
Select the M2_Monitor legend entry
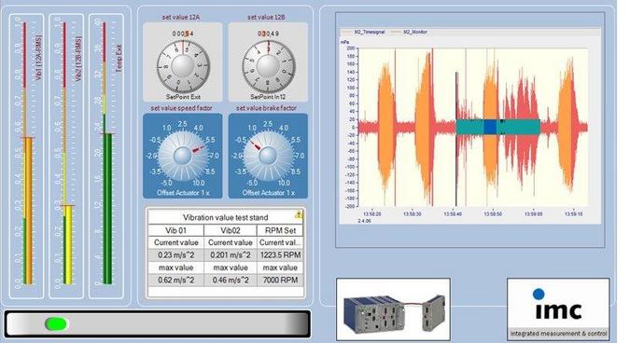point(410,32)
